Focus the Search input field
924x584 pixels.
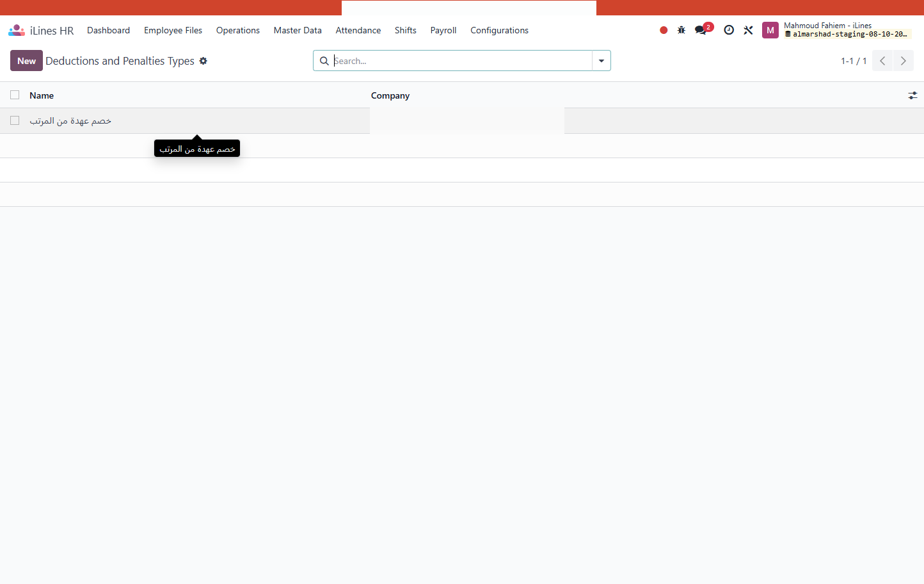(x=461, y=61)
